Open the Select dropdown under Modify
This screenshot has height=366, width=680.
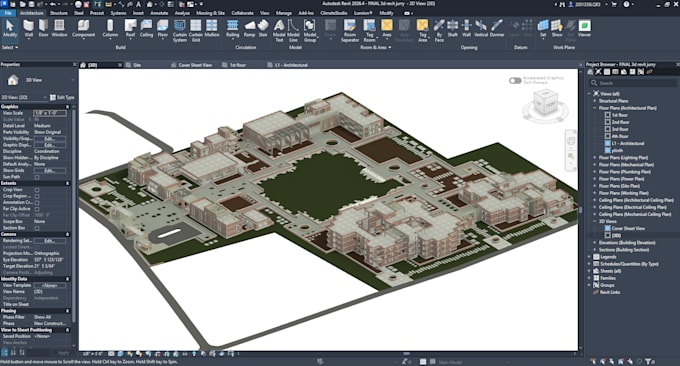pyautogui.click(x=10, y=47)
